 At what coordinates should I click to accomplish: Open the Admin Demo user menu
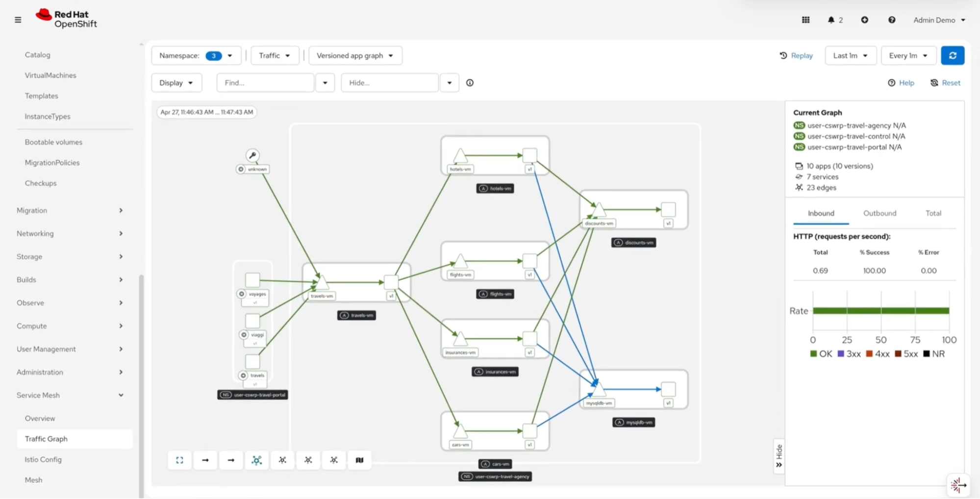click(939, 20)
